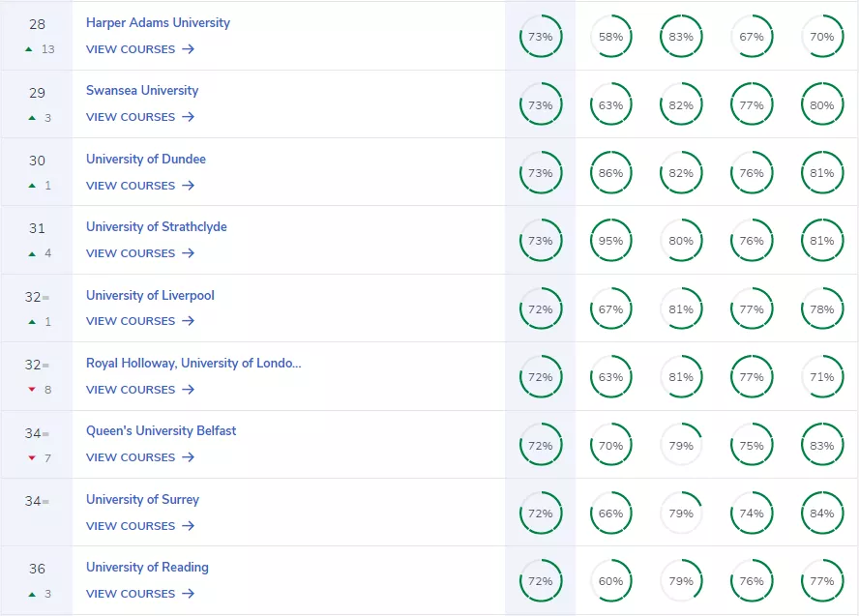Screen dimensions: 859x616
Task: Click the green up arrow beside Harper Adams rank change
Action: (32, 49)
